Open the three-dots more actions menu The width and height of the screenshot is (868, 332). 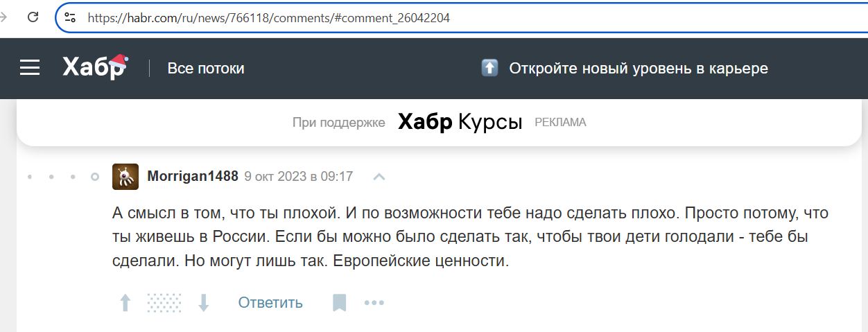pyautogui.click(x=374, y=303)
